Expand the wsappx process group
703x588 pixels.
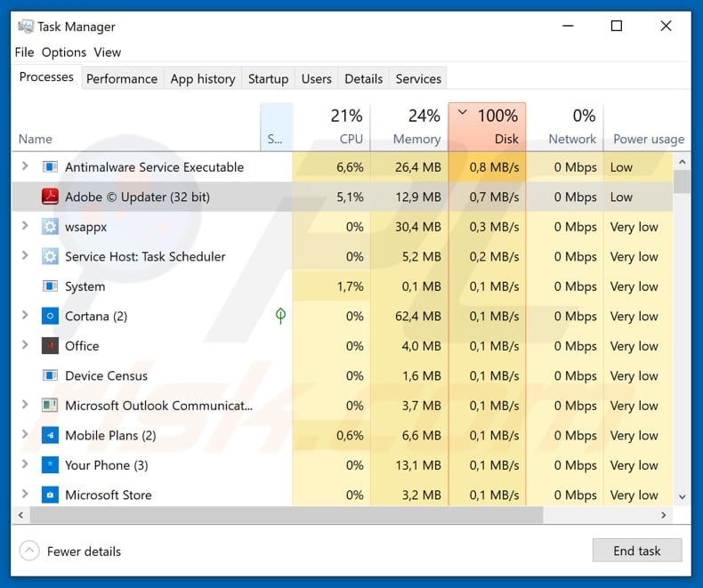pos(25,226)
